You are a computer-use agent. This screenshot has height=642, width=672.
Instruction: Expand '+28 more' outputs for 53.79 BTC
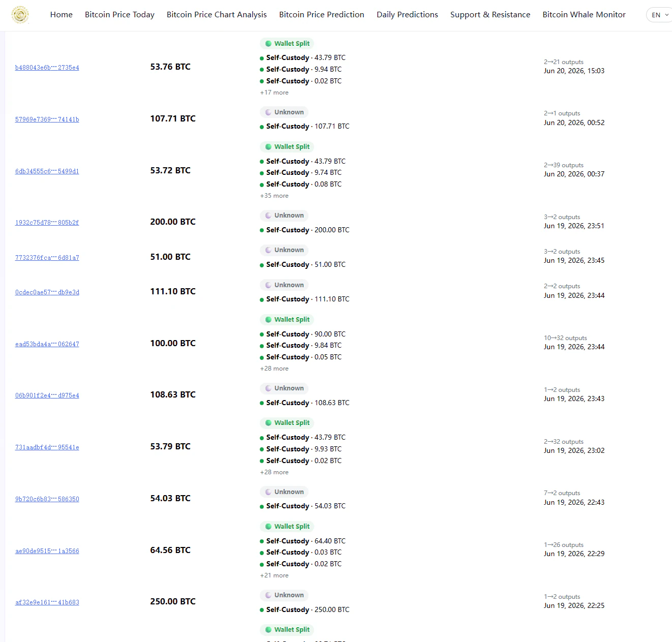pos(274,472)
